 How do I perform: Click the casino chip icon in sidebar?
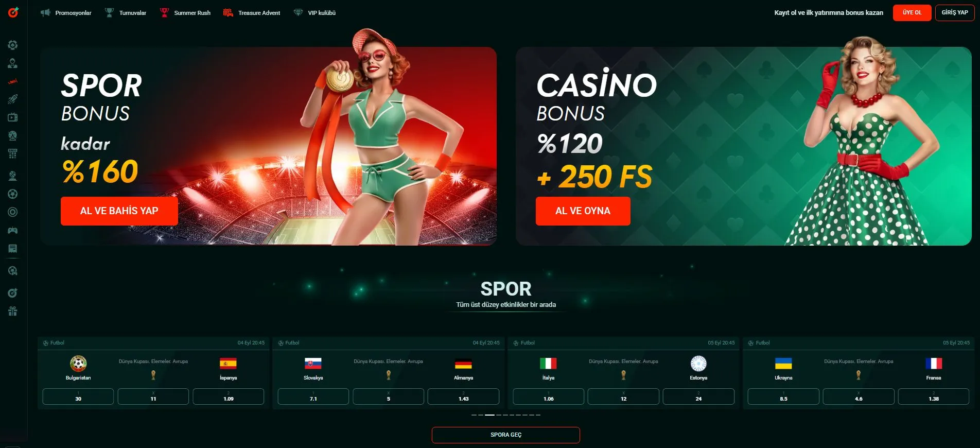pyautogui.click(x=13, y=45)
